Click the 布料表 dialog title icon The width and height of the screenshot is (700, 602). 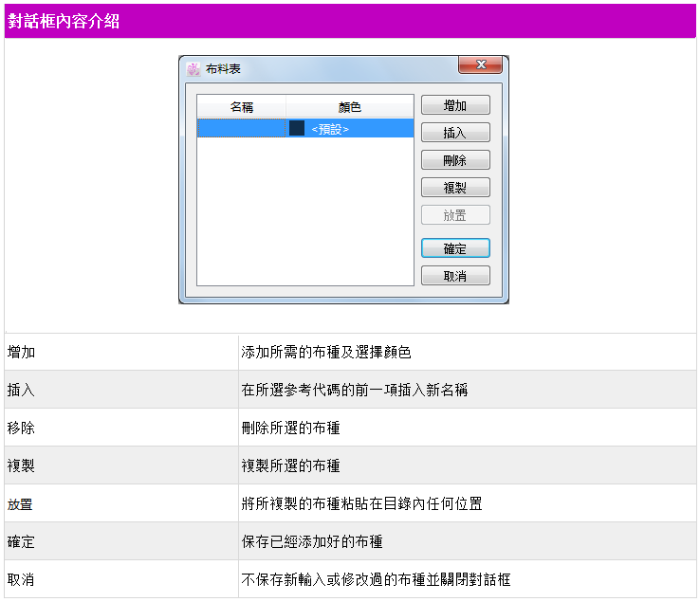pos(193,69)
